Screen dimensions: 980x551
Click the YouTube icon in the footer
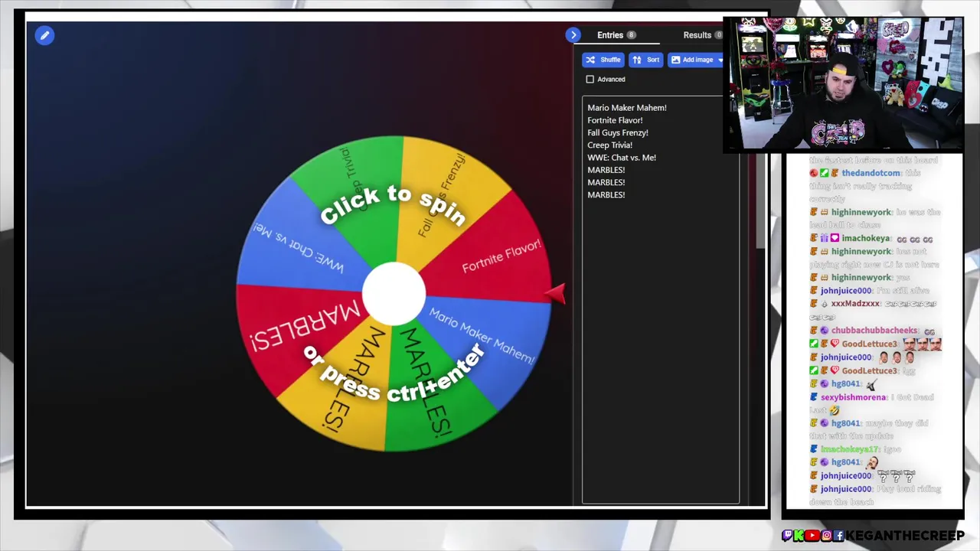[812, 536]
